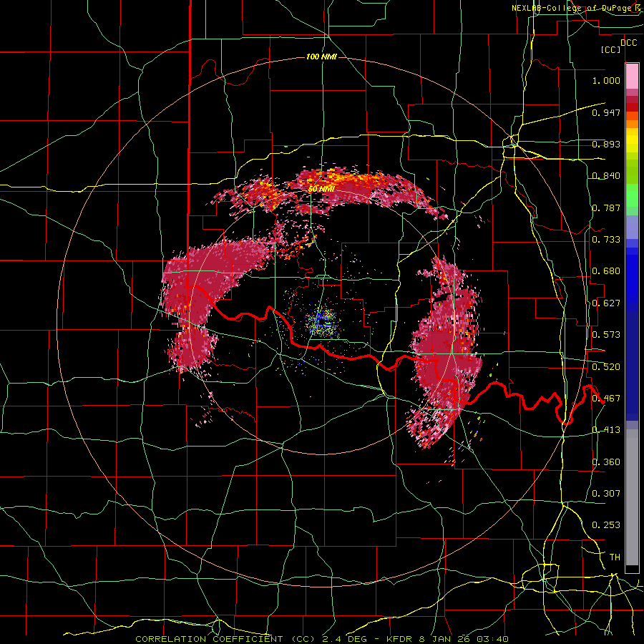Viewport: 644px width, 644px height.
Task: Click the 0.520 color scale value
Action: click(x=606, y=367)
